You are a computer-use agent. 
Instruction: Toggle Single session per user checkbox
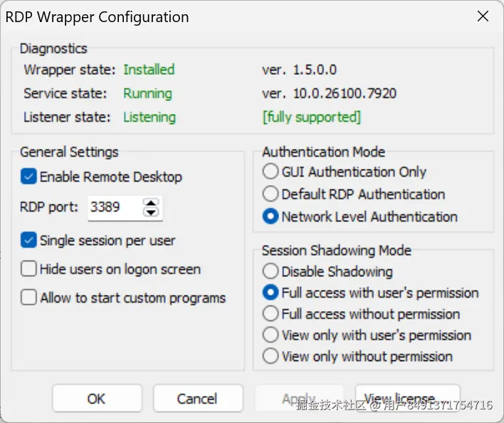tap(28, 240)
